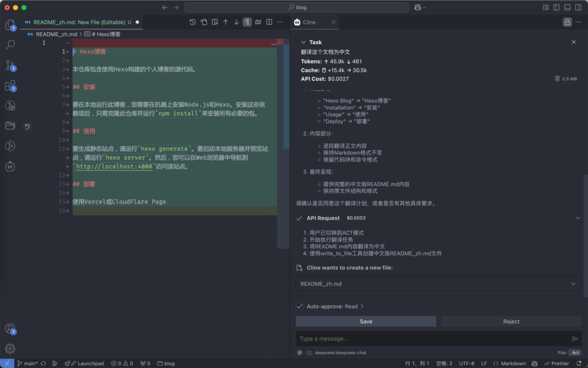Click the 'Type a message...' input box
The height and width of the screenshot is (368, 588).
point(434,339)
